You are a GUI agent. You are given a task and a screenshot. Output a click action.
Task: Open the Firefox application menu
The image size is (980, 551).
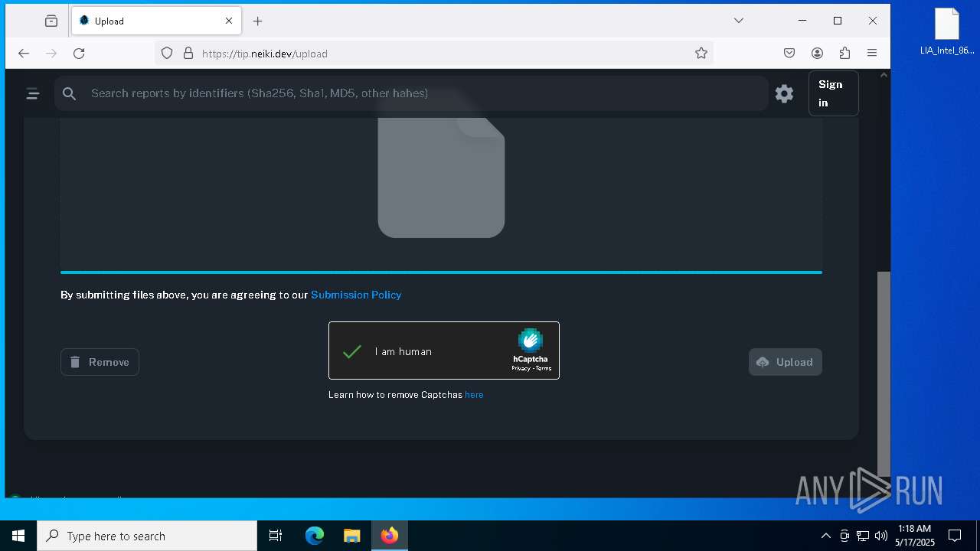coord(872,54)
